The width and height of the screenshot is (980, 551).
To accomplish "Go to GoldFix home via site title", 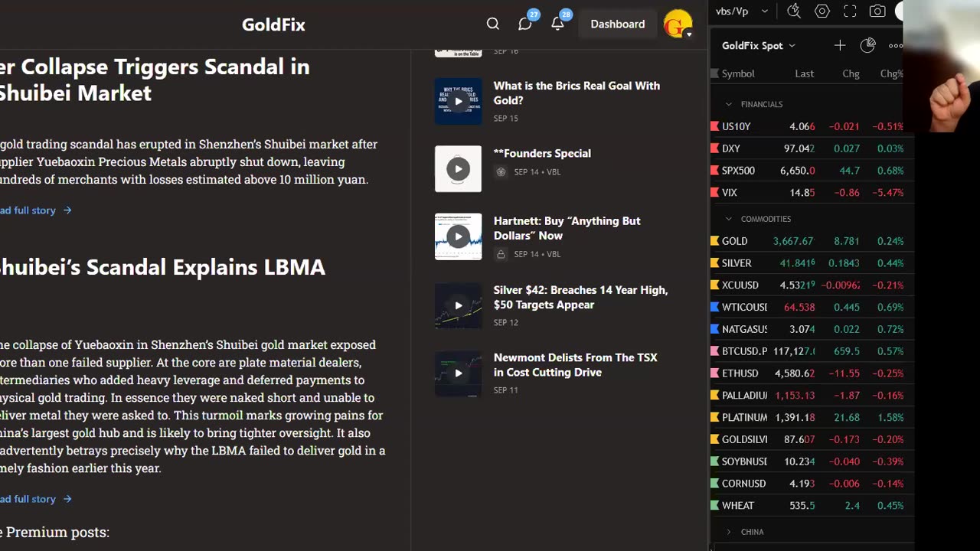I will click(x=273, y=24).
